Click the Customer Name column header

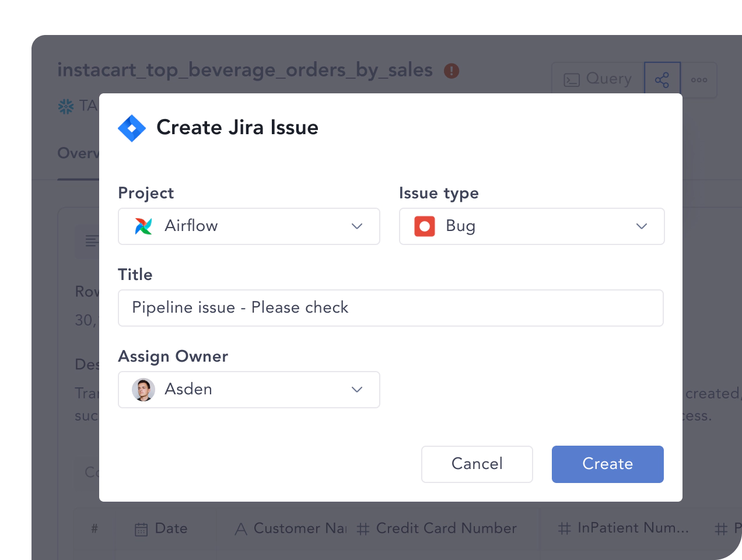(290, 528)
